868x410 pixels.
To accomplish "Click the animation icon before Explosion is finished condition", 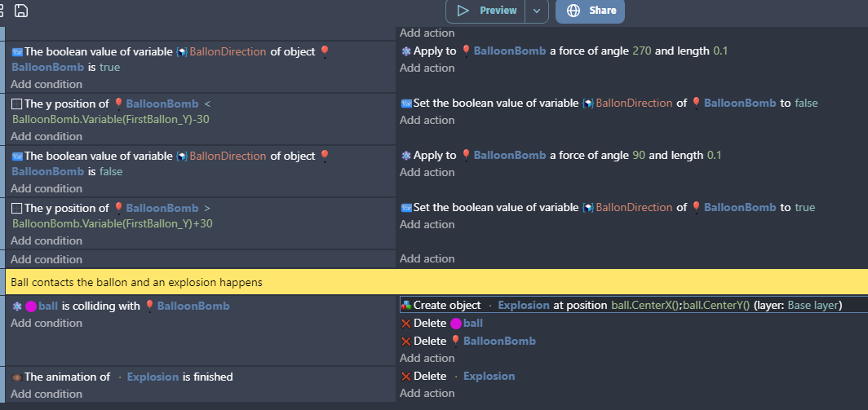I will tap(16, 377).
